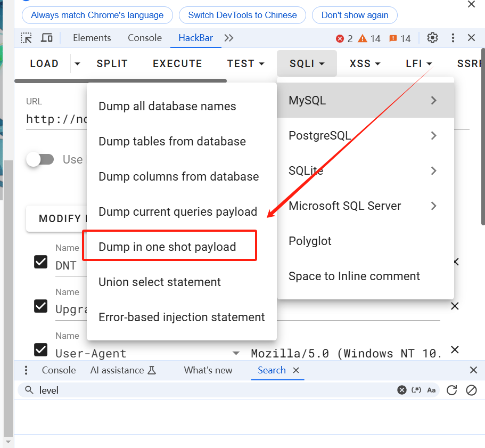
Task: Click the SPLIT button
Action: point(112,63)
